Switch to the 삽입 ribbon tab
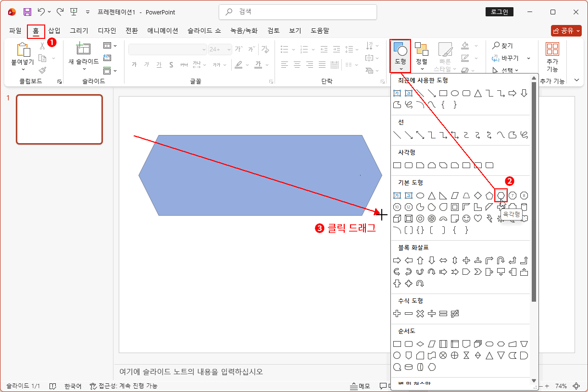588x392 pixels. pyautogui.click(x=54, y=30)
